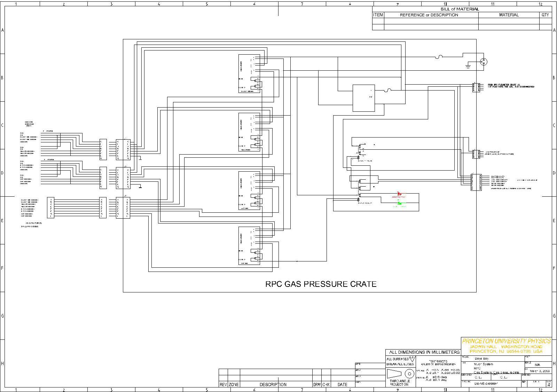This screenshot has height=392, width=557.
Task: Click the 'DATE' revision column header
Action: pos(343,385)
